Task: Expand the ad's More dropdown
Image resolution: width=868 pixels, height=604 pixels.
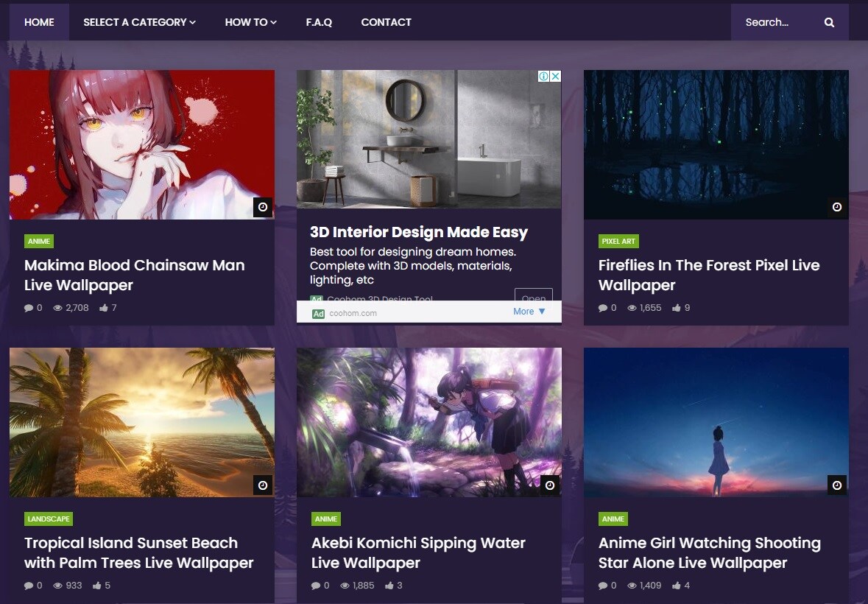Action: [529, 312]
